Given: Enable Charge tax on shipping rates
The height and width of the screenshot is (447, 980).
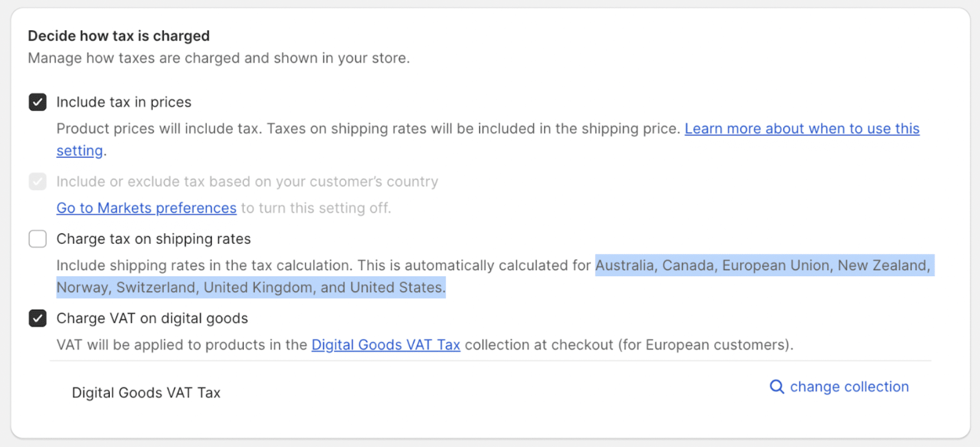Looking at the screenshot, I should (x=37, y=239).
